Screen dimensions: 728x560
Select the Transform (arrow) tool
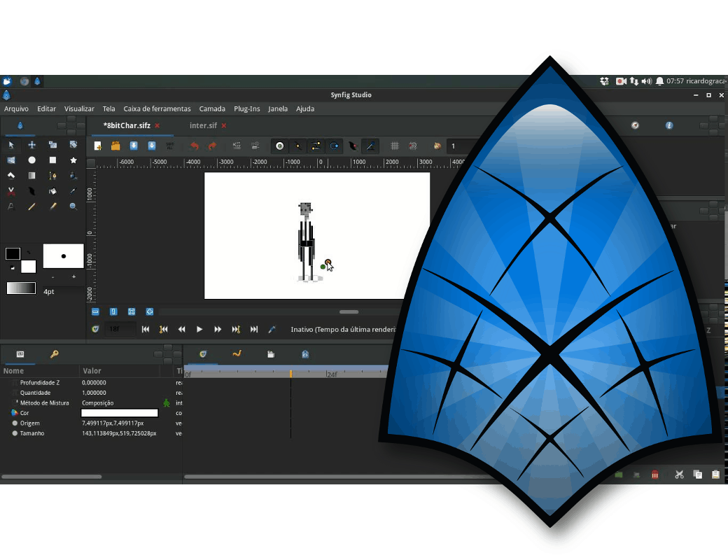[11, 145]
